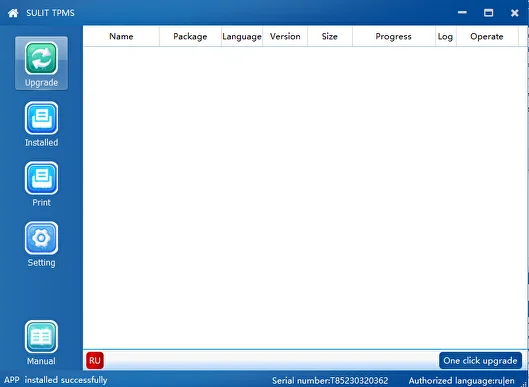Image resolution: width=529 pixels, height=387 pixels.
Task: Select the Size column header
Action: [x=330, y=36]
